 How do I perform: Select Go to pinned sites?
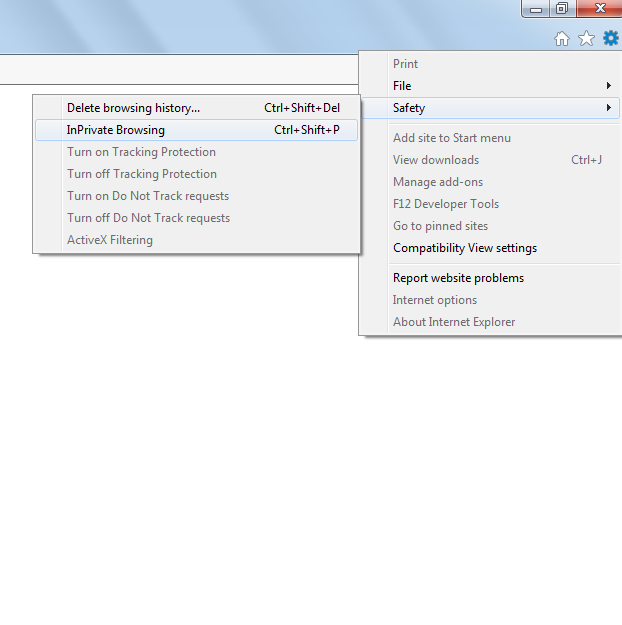point(440,226)
